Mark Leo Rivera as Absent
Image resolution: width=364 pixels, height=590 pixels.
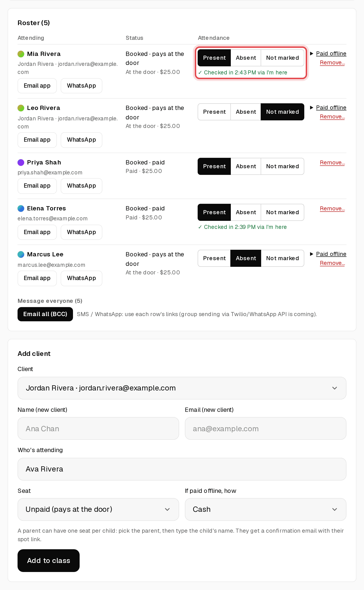(x=246, y=112)
